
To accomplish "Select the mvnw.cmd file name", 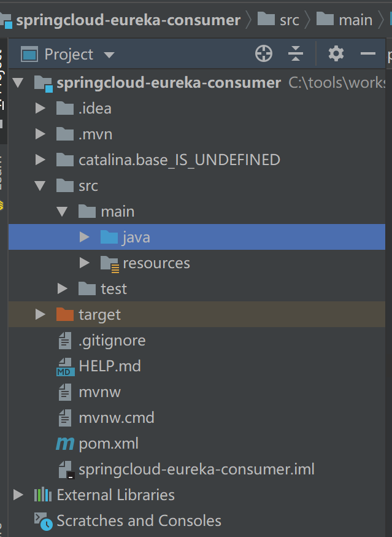I will 117,418.
